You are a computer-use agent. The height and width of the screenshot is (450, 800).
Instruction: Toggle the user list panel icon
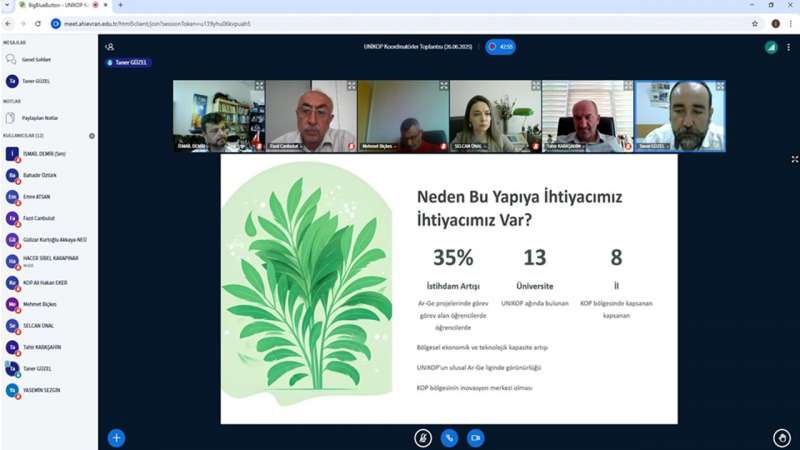click(110, 46)
